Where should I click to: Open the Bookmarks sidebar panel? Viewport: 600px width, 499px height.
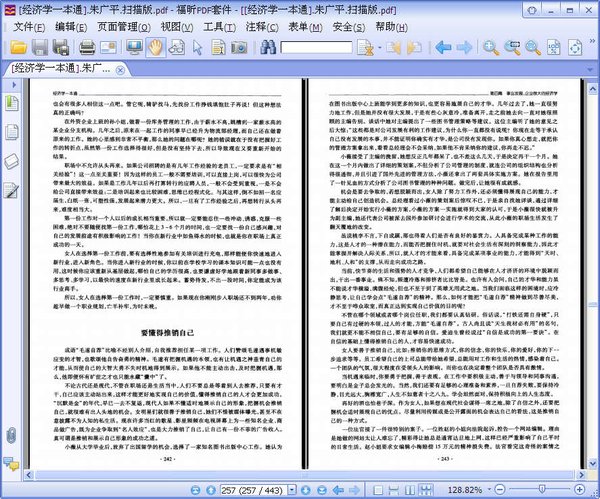coord(11,103)
